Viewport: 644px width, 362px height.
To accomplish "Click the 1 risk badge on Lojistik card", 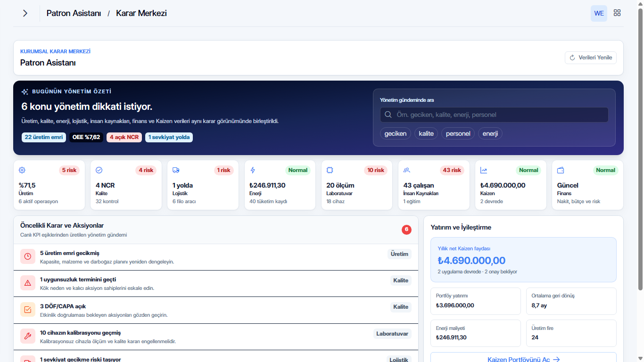I will tap(223, 170).
